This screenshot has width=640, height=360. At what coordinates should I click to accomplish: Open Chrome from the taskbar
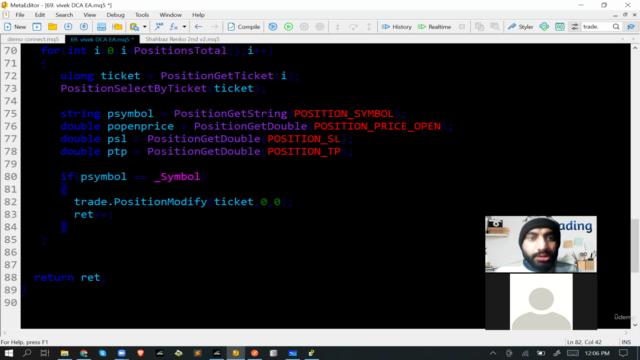pyautogui.click(x=84, y=353)
